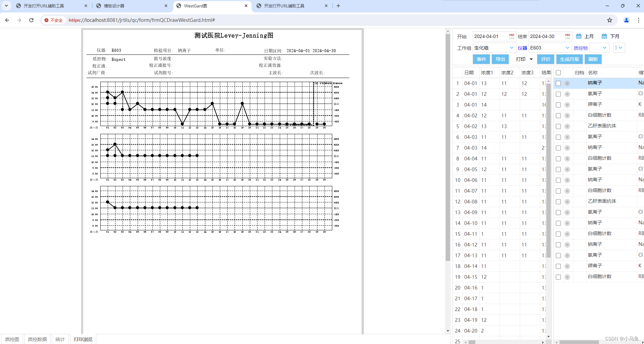Open the Chrome three-dot menu
Viewport: 644px width, 344px height.
point(639,20)
